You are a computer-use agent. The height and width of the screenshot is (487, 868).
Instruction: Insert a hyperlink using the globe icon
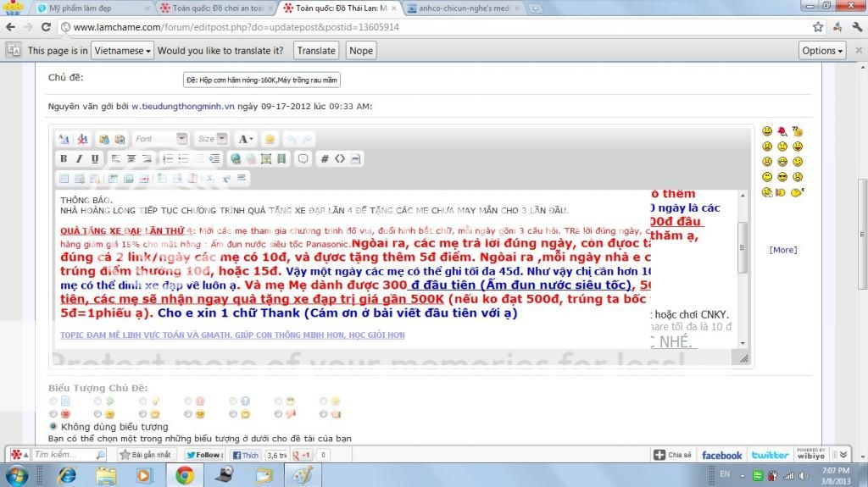tap(236, 159)
